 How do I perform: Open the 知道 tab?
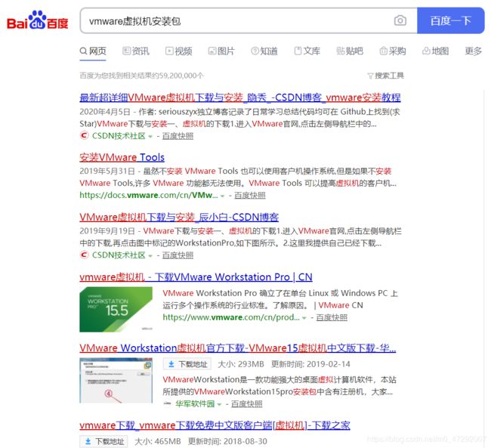(x=264, y=51)
